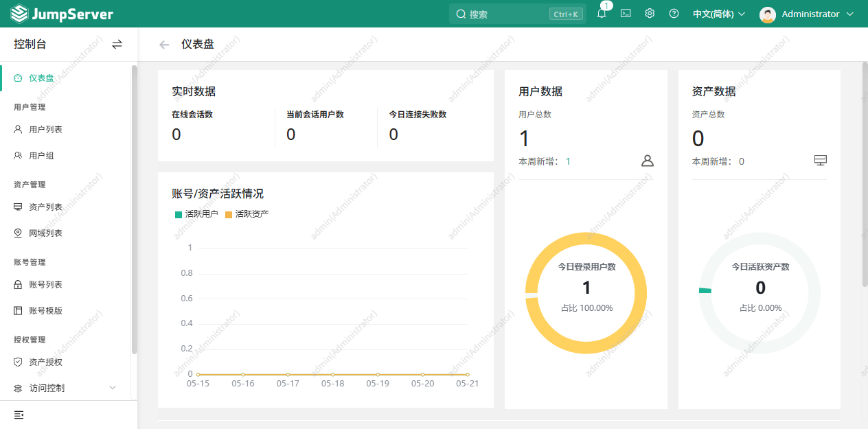
Task: Collapse the sidebar with bottom menu icon
Action: tap(19, 415)
